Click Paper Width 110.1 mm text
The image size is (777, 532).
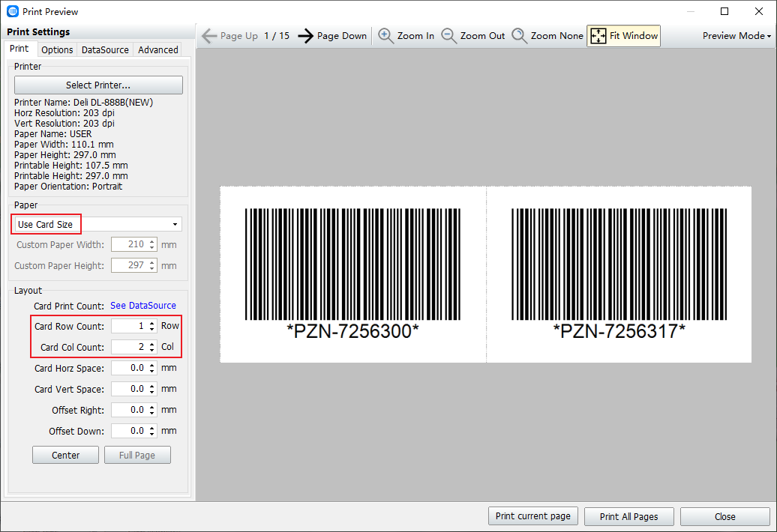(x=64, y=145)
